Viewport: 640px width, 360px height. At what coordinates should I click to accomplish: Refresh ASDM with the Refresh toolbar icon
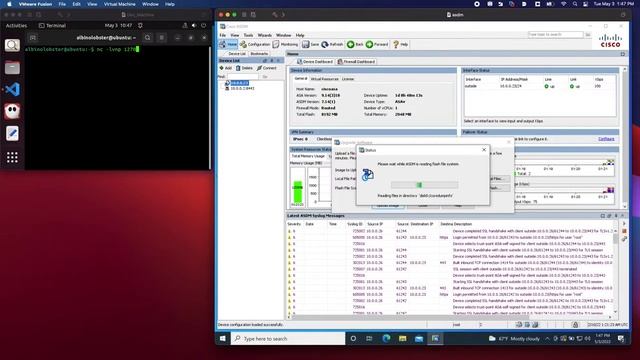[x=332, y=44]
